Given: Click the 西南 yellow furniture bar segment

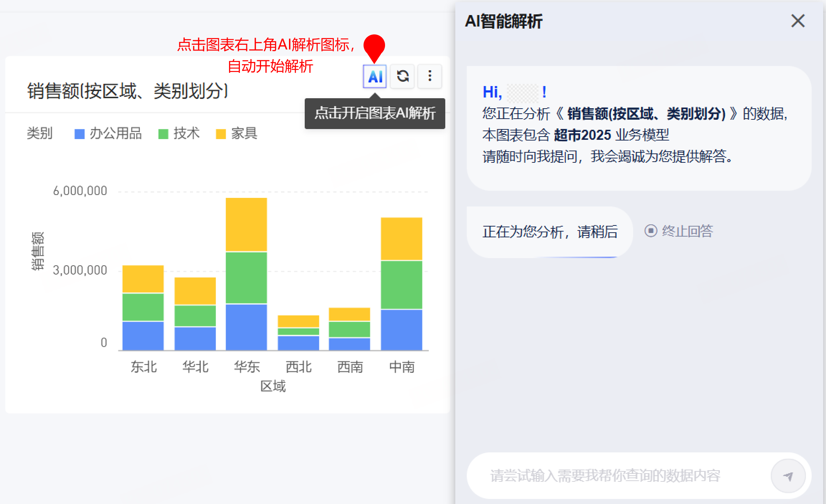Looking at the screenshot, I should [x=349, y=314].
